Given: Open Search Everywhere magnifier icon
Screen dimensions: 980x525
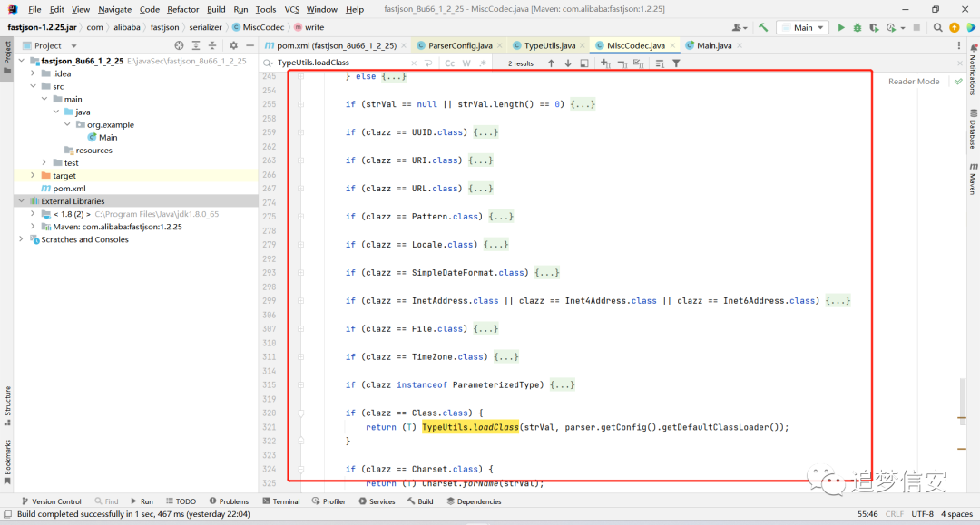Looking at the screenshot, I should click(937, 27).
